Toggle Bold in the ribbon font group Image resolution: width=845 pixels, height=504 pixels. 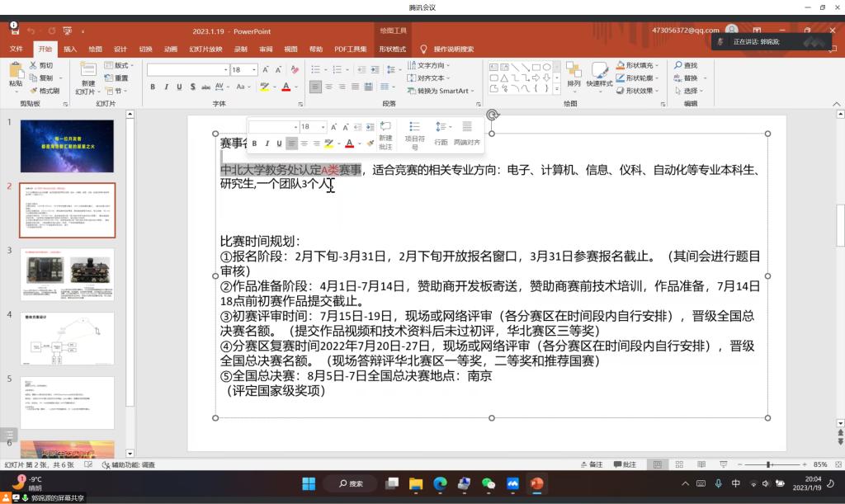tap(153, 87)
